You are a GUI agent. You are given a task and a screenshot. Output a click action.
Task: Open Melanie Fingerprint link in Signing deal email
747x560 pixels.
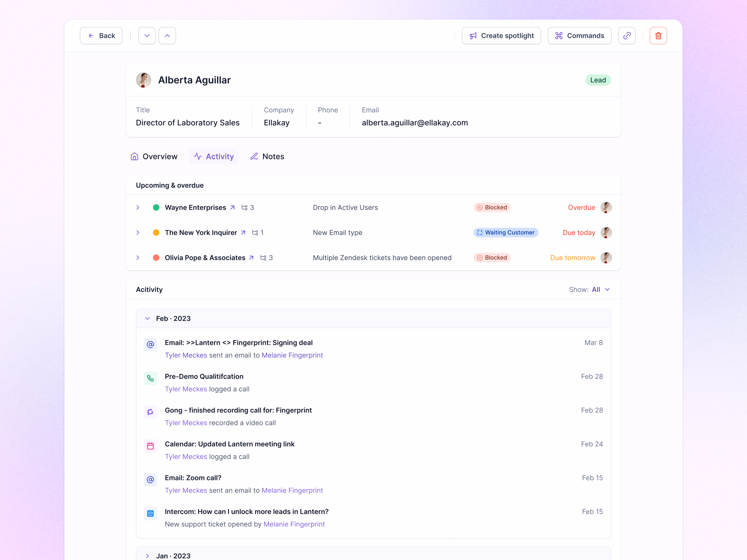pos(292,355)
